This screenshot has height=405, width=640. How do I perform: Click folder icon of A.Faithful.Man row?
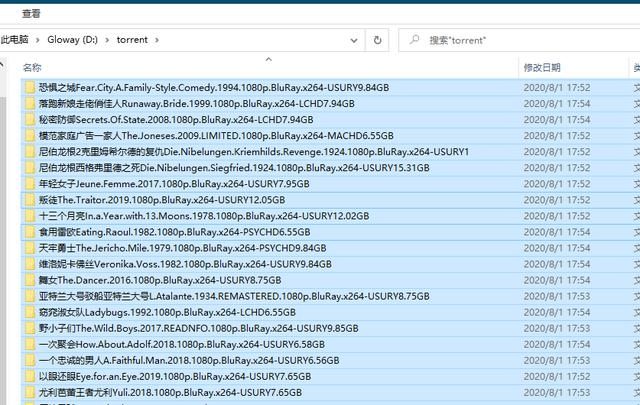pyautogui.click(x=30, y=360)
